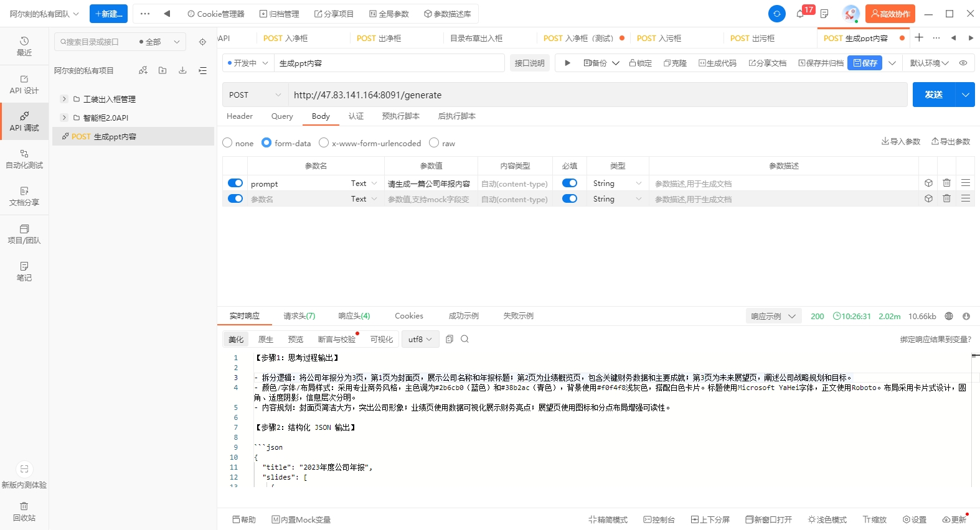This screenshot has height=530, width=980.
Task: Toggle the required switch for empty row
Action: point(570,198)
